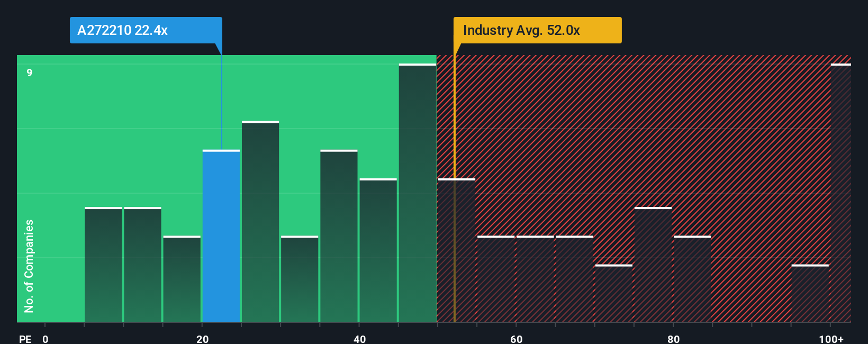Click the PE axis label
Viewport: 868px width, 344px height.
pos(25,339)
